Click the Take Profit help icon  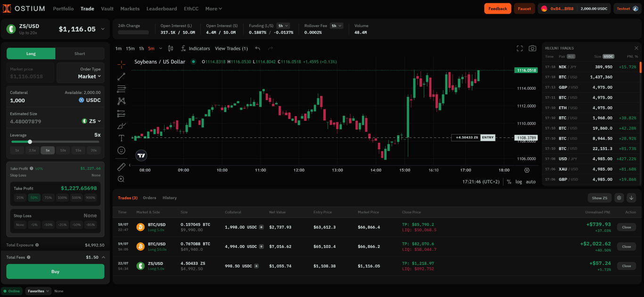pos(32,169)
